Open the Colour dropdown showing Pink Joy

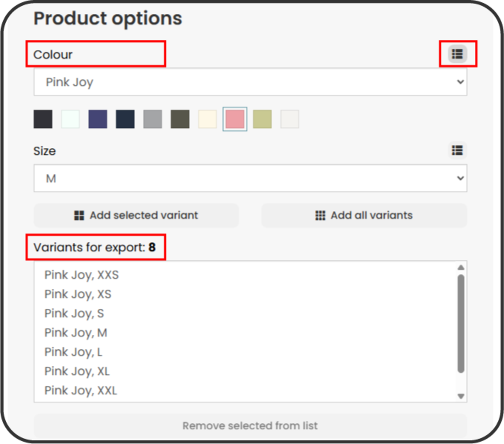250,82
